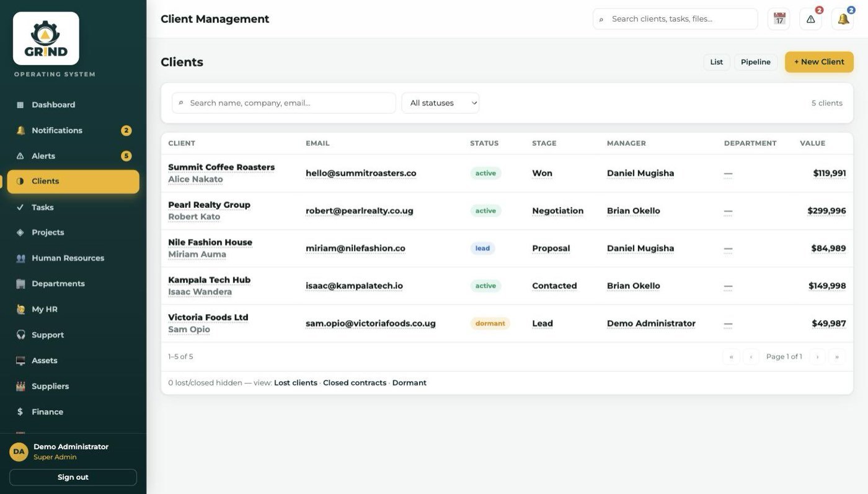The height and width of the screenshot is (494, 868).
Task: Click the Notifications bell icon in sidebar
Action: (20, 130)
